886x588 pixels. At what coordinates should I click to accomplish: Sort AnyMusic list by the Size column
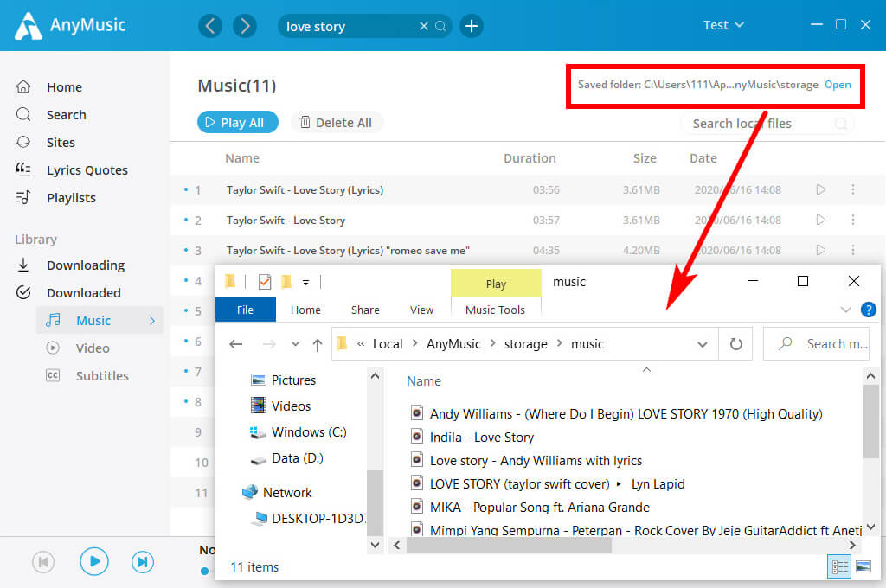click(x=645, y=158)
